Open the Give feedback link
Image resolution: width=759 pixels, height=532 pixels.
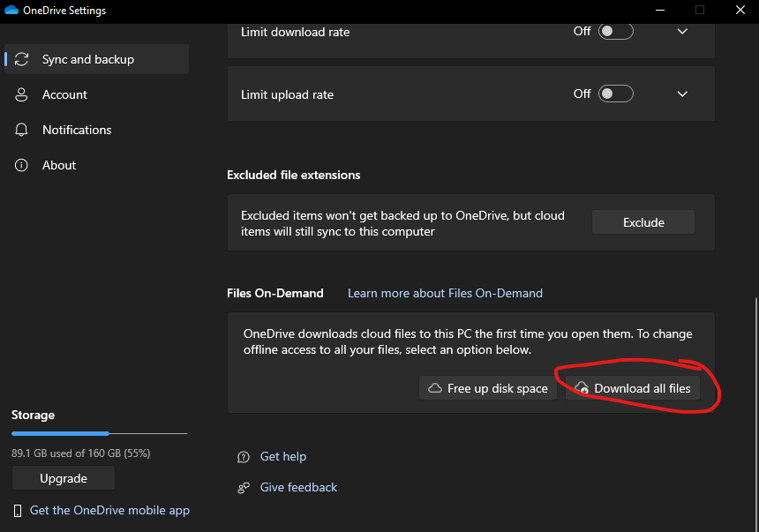pyautogui.click(x=298, y=487)
